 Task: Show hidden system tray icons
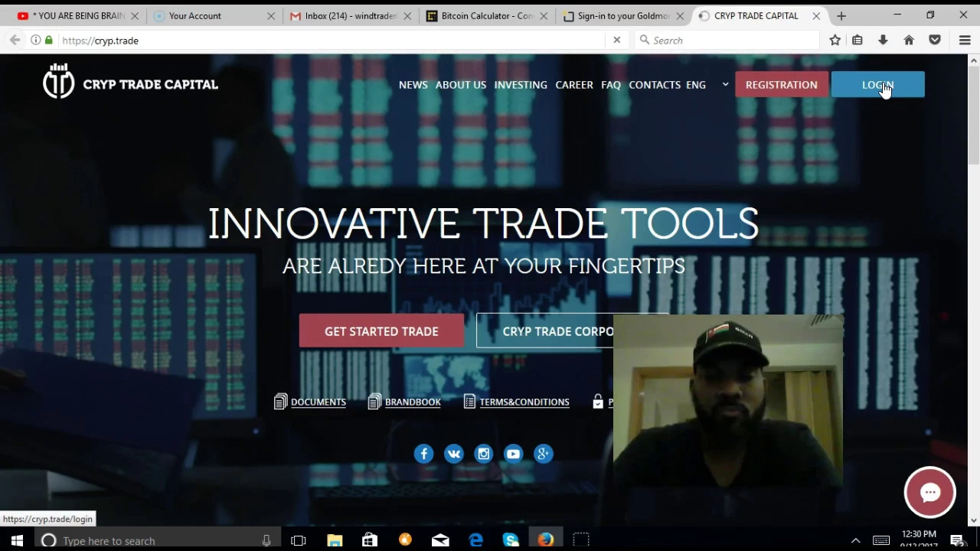[855, 540]
